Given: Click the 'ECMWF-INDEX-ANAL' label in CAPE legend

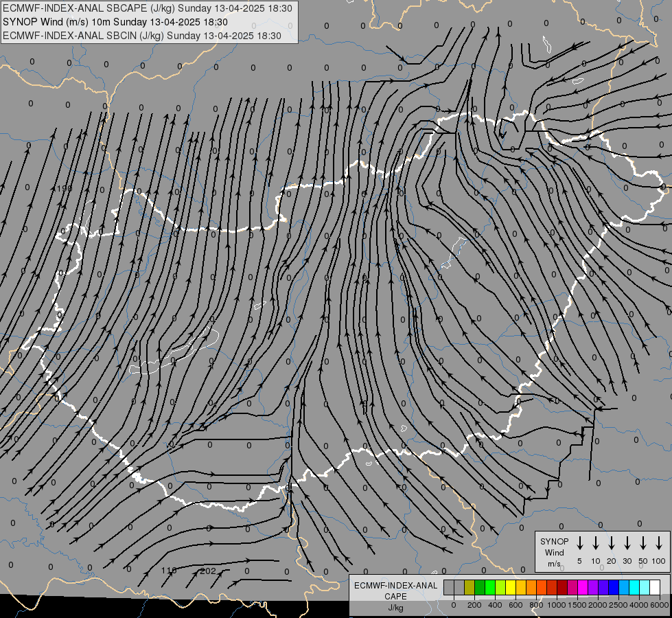Looking at the screenshot, I should tap(395, 586).
